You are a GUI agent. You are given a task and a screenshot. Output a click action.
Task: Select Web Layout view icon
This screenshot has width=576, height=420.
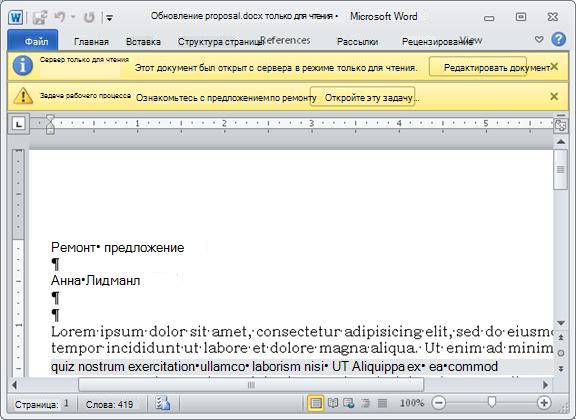(x=349, y=403)
